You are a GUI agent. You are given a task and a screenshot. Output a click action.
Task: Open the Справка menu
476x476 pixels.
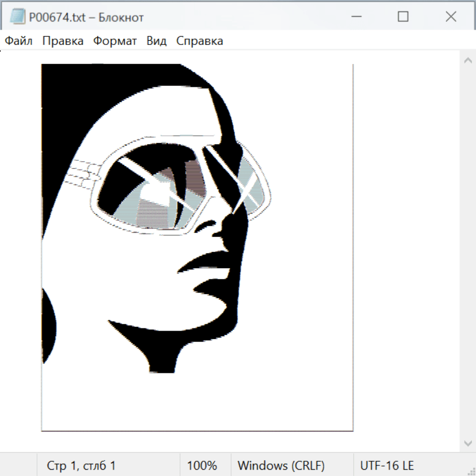click(199, 41)
